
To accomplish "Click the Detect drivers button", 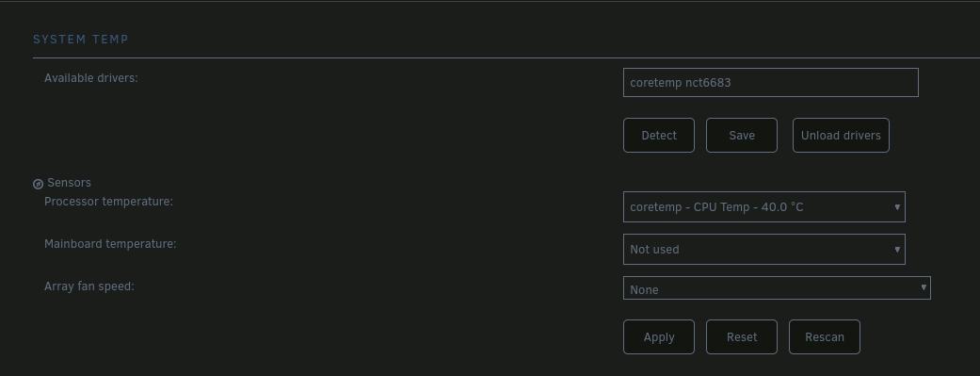I will point(659,135).
